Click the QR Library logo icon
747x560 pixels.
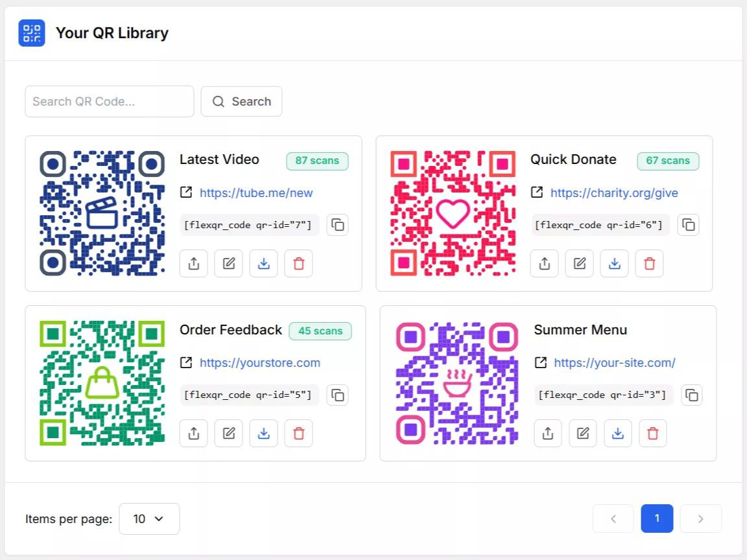tap(31, 33)
